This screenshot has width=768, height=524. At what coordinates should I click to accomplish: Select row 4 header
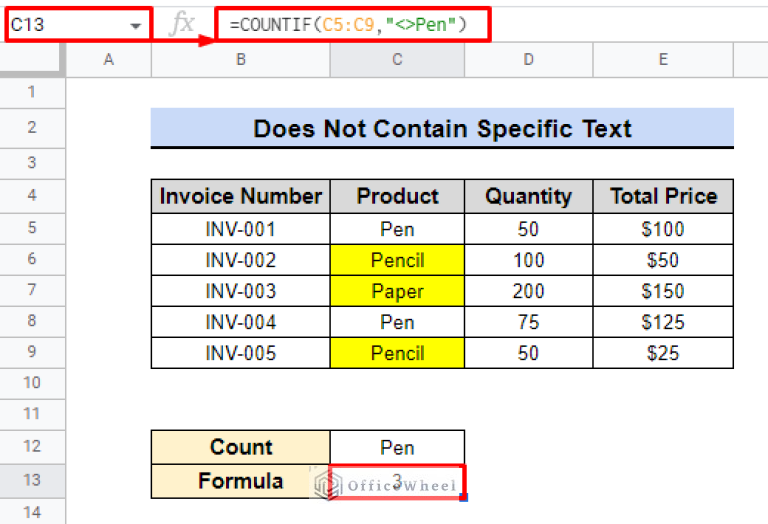tap(32, 196)
